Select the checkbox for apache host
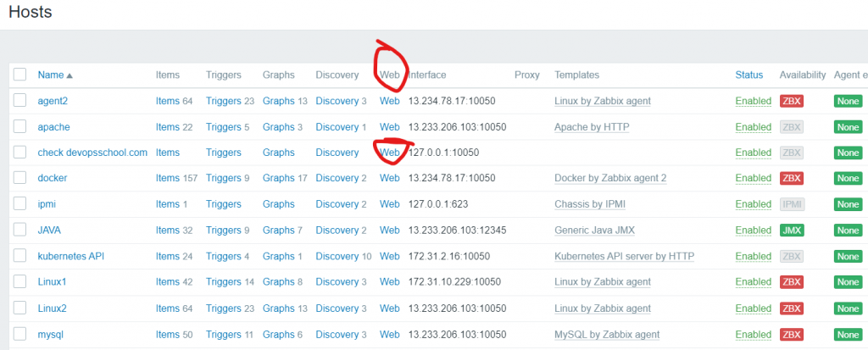The height and width of the screenshot is (350, 868). pos(20,127)
